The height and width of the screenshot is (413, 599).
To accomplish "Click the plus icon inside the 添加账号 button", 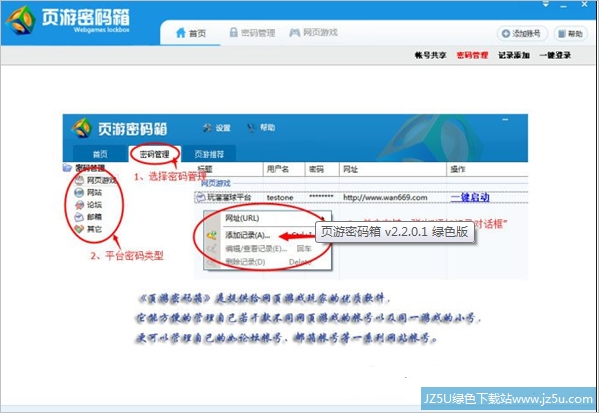I will (x=506, y=34).
